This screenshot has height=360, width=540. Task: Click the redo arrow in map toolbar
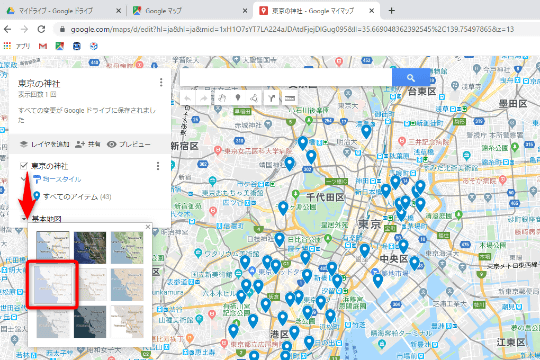[204, 99]
